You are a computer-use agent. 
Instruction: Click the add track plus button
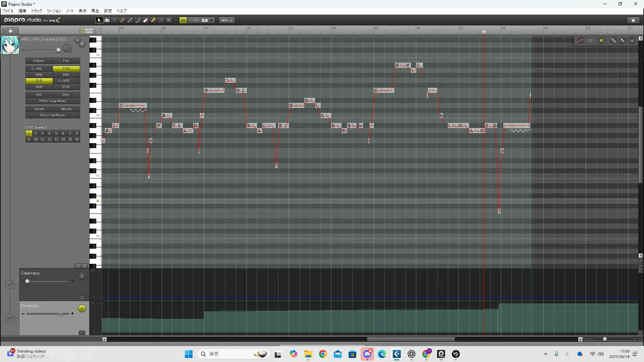coord(11,31)
